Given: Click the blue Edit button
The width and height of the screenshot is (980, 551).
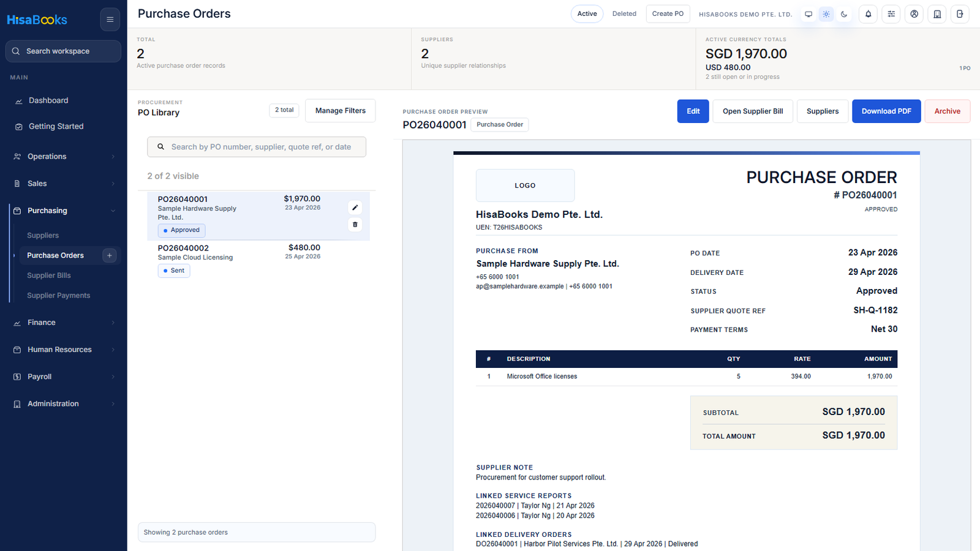Looking at the screenshot, I should 693,111.
